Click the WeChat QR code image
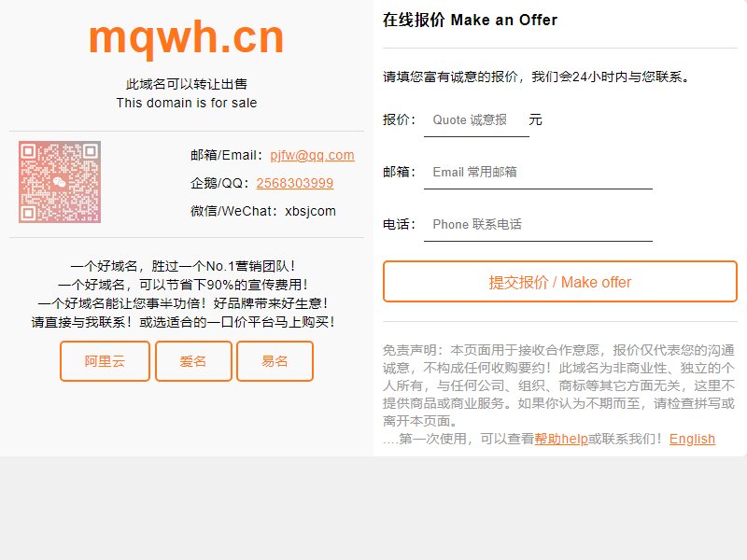Image resolution: width=747 pixels, height=560 pixels. point(60,182)
